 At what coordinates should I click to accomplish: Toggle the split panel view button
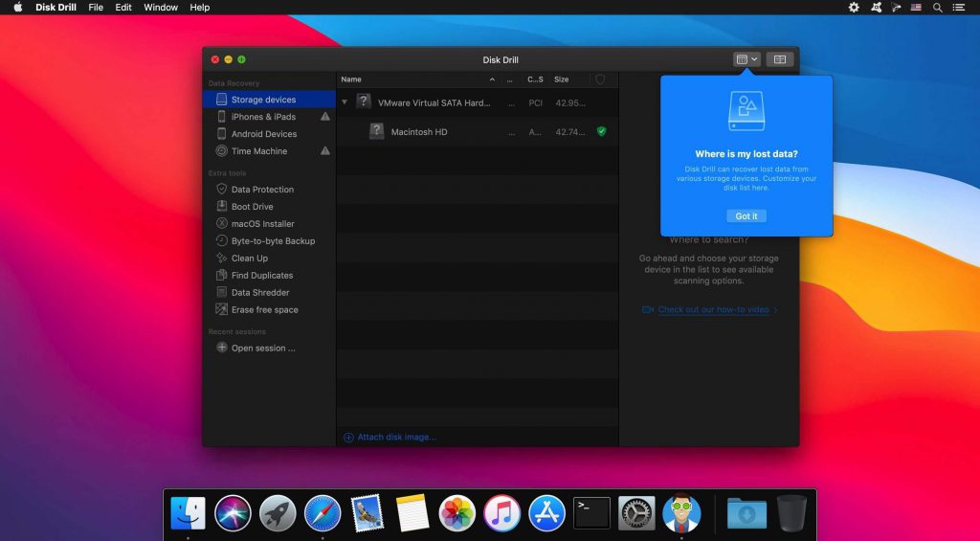(780, 59)
